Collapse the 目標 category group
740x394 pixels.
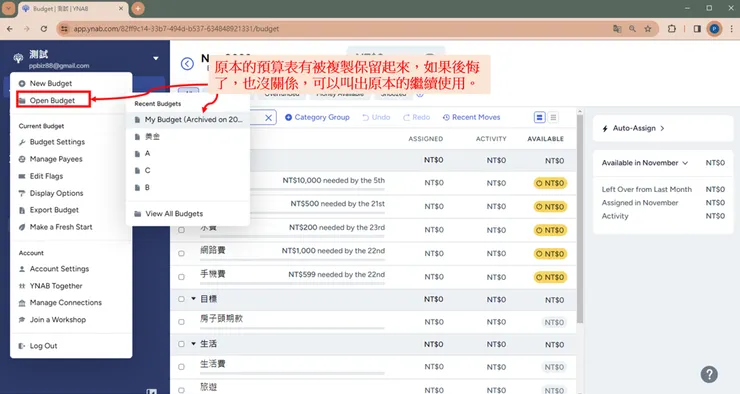pos(193,299)
